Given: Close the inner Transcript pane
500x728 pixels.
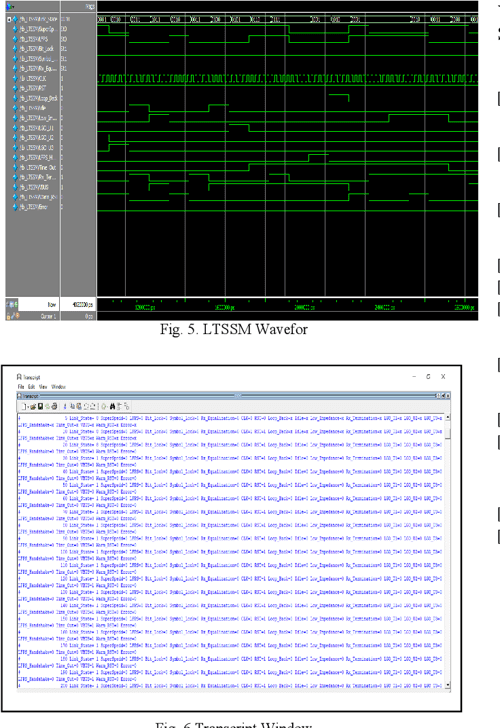Looking at the screenshot, I should coord(448,396).
